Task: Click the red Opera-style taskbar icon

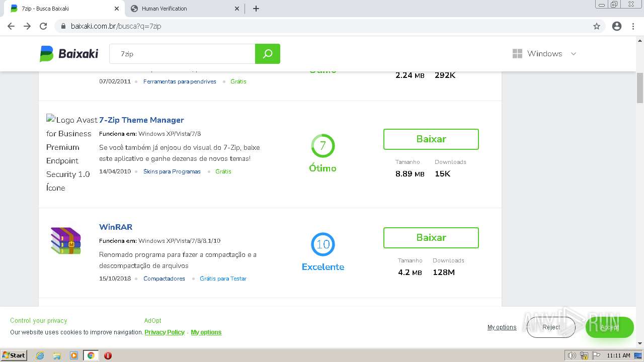Action: point(108,355)
